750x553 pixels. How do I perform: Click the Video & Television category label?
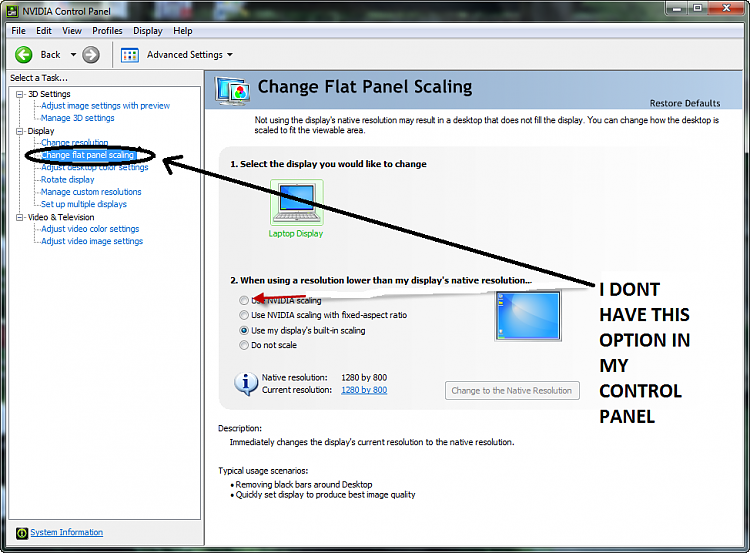[x=61, y=217]
